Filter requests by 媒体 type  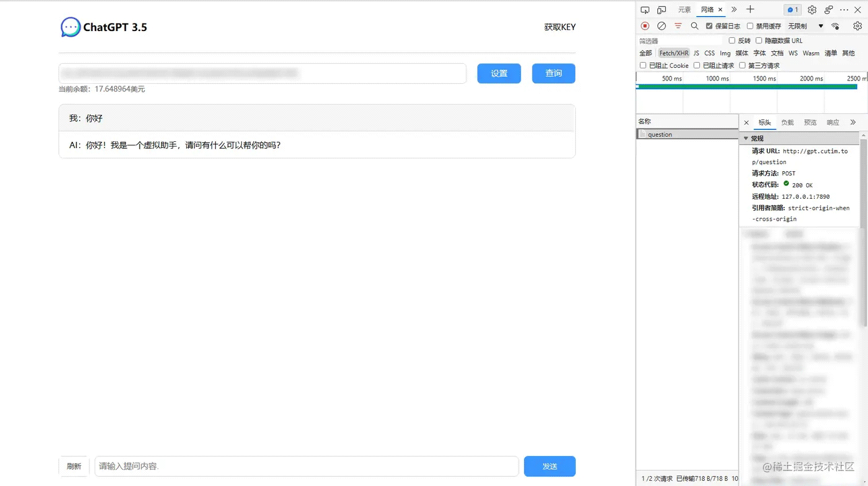[742, 53]
